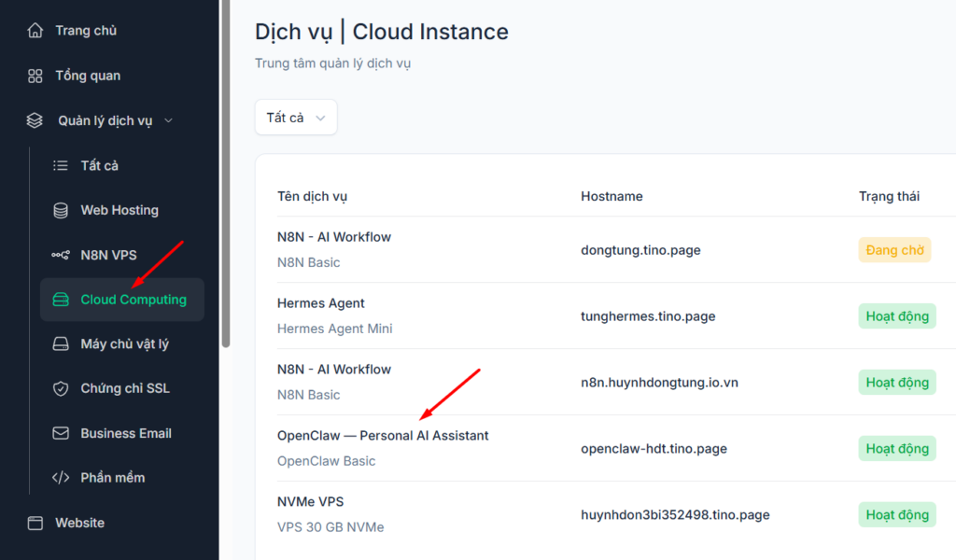Open N8N - AI Workflow for dongtung.tino.page
Viewport: 956px width, 560px height.
click(334, 237)
